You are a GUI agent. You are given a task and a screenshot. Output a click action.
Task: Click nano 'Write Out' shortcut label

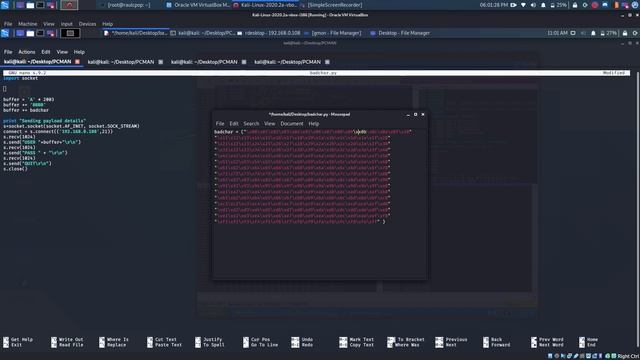tap(71, 340)
